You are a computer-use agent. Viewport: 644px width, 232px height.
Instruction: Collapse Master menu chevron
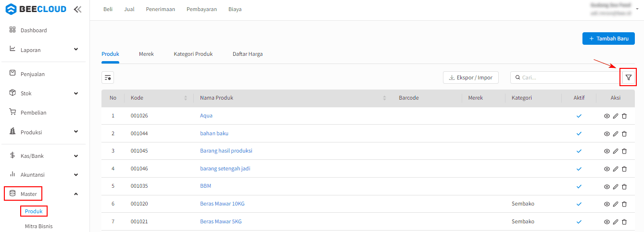(x=76, y=194)
